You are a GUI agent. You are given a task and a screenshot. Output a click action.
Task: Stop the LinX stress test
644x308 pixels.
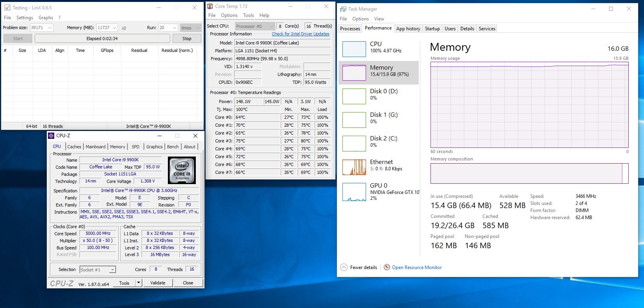187,39
